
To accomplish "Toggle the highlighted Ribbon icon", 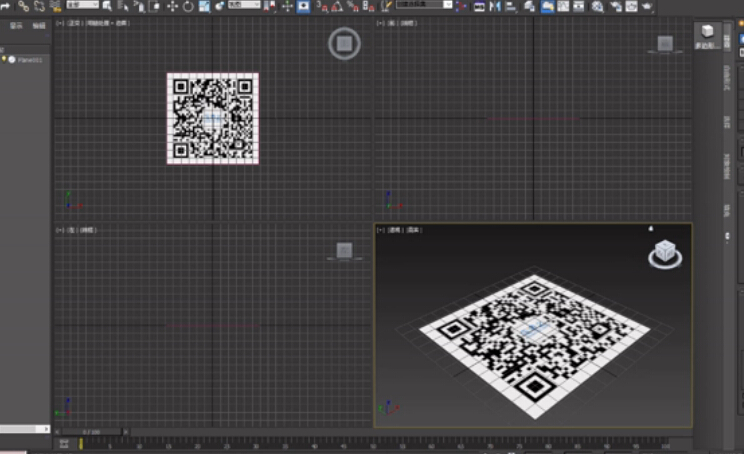I will [547, 6].
